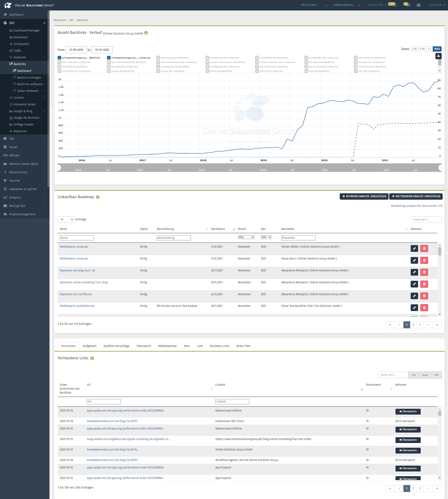Toggle onlinesolutionsgroup Backlinks legend series

79,58
